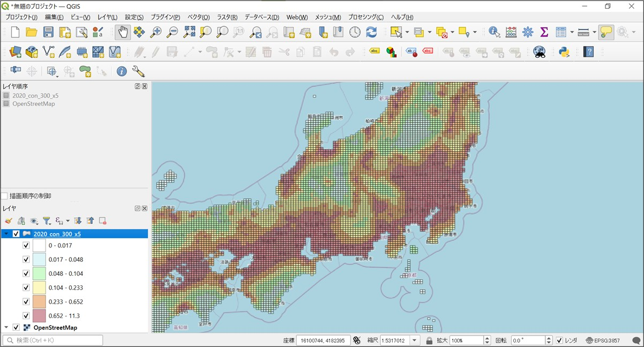Toggle the Map Tips speech bubble

pos(606,32)
